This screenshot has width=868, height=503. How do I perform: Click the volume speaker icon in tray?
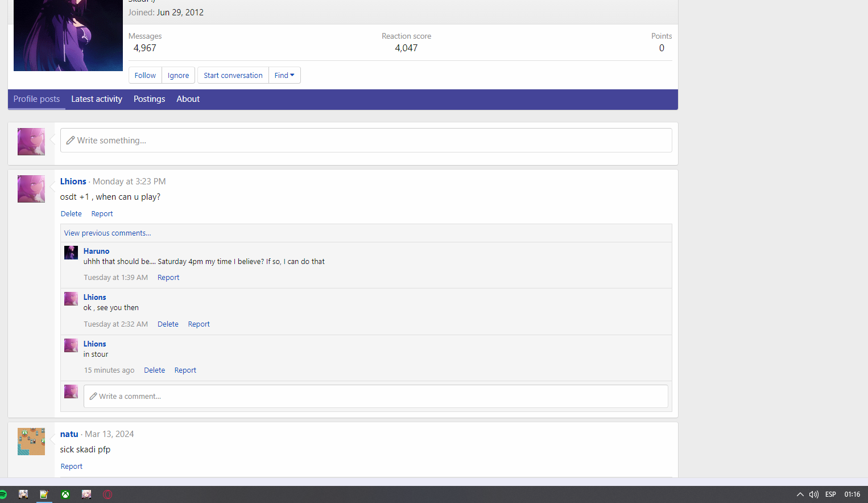(813, 494)
